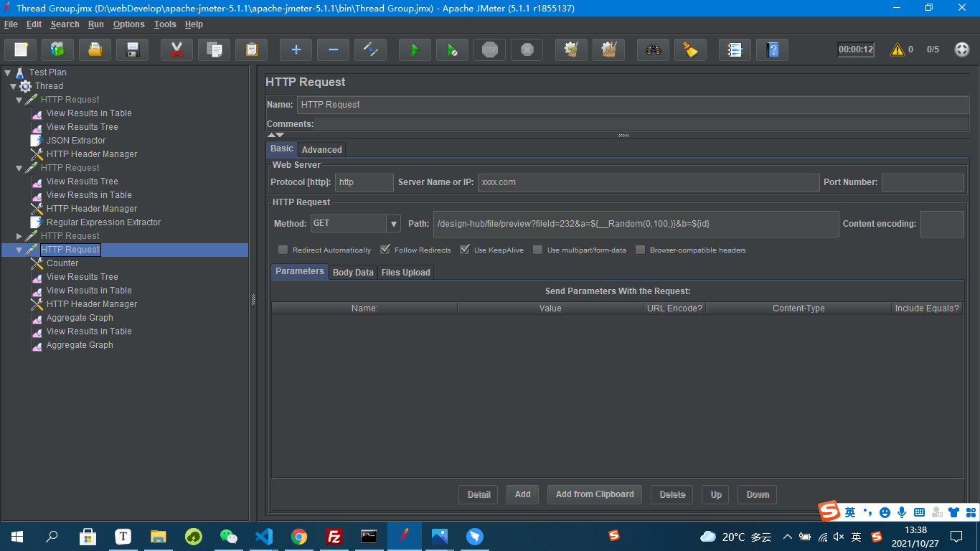
Task: Disable the Follow Redirects checkbox
Action: coord(385,250)
